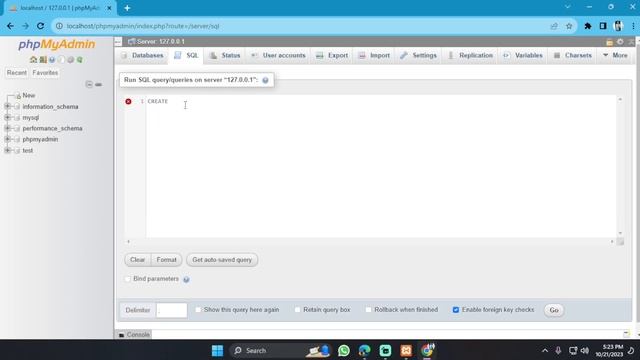Click into the Delimiter input field

click(x=171, y=310)
